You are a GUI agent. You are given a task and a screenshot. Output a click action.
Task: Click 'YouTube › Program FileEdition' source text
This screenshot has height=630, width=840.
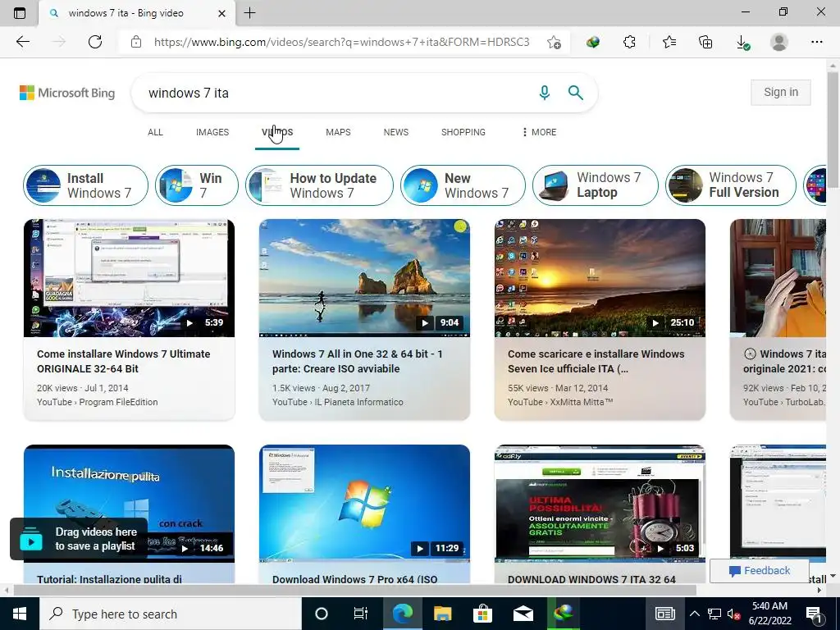[x=97, y=402]
